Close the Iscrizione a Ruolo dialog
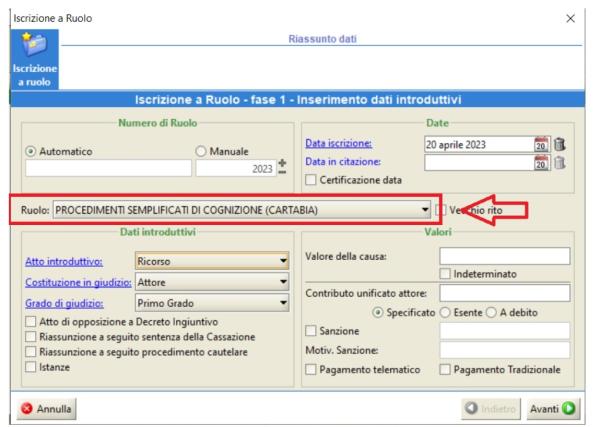600x427 pixels. click(570, 18)
